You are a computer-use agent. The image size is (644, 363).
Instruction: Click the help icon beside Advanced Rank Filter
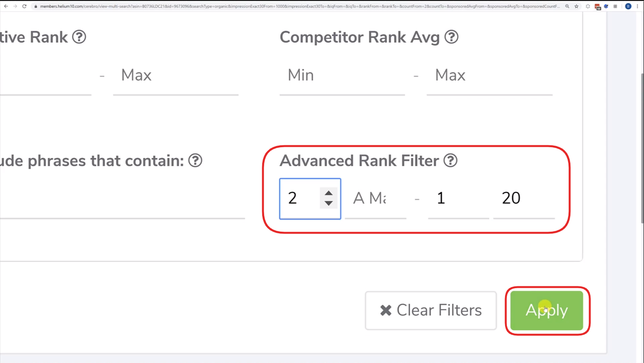click(x=450, y=160)
